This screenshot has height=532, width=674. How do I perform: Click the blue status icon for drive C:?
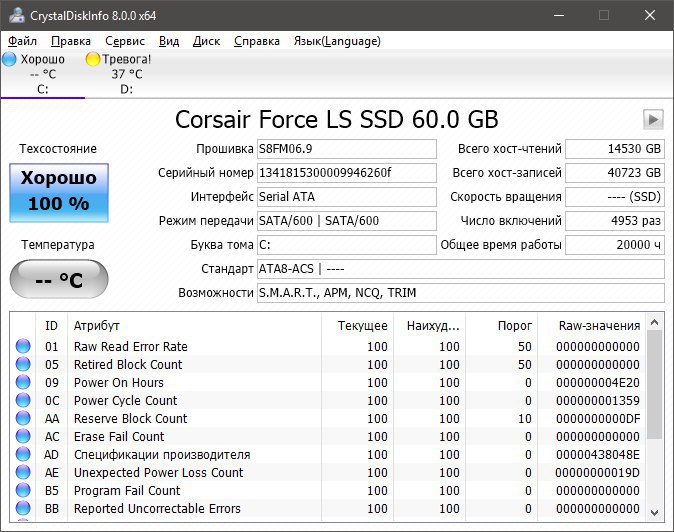pyautogui.click(x=9, y=59)
